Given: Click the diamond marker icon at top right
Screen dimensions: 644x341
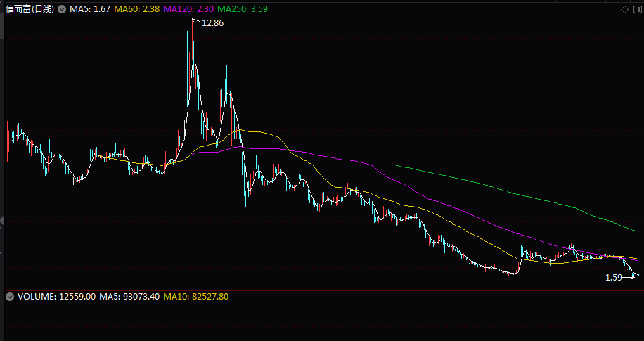Looking at the screenshot, I should [625, 9].
